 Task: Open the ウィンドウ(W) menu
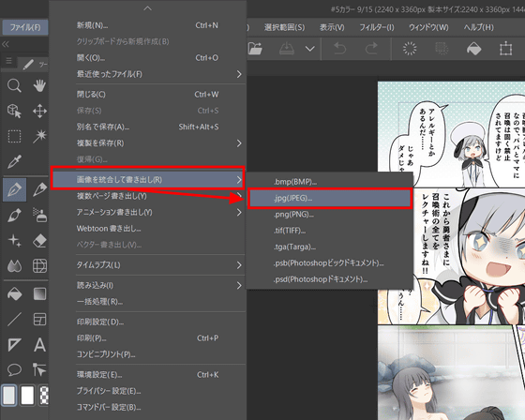click(428, 27)
